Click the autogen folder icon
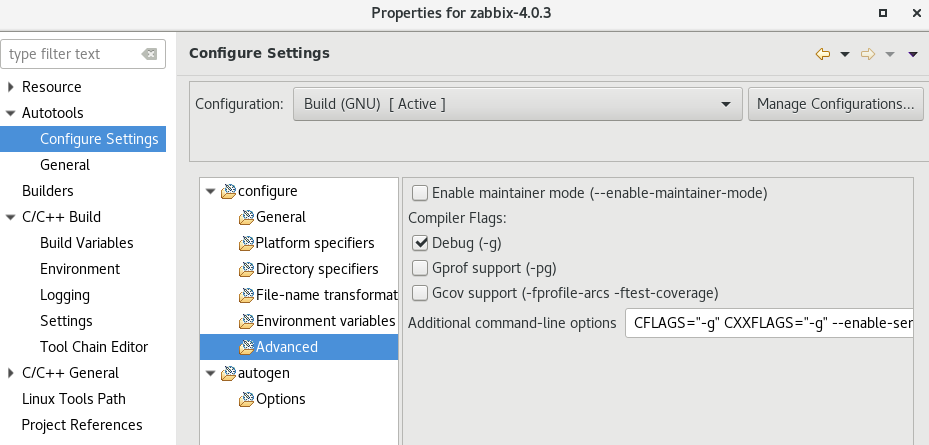This screenshot has height=445, width=929. tap(228, 373)
